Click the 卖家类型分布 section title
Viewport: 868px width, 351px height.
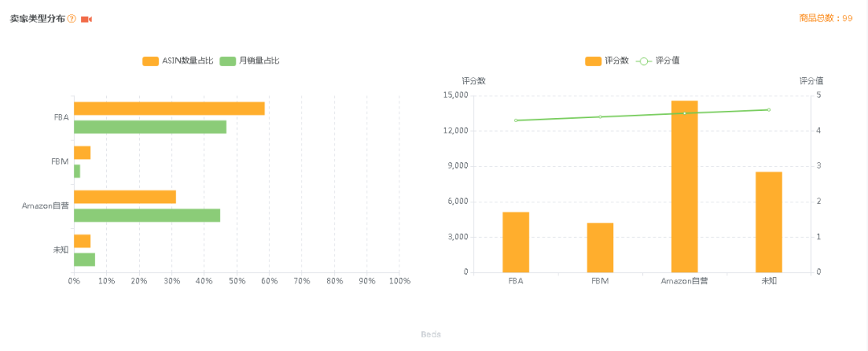(37, 18)
